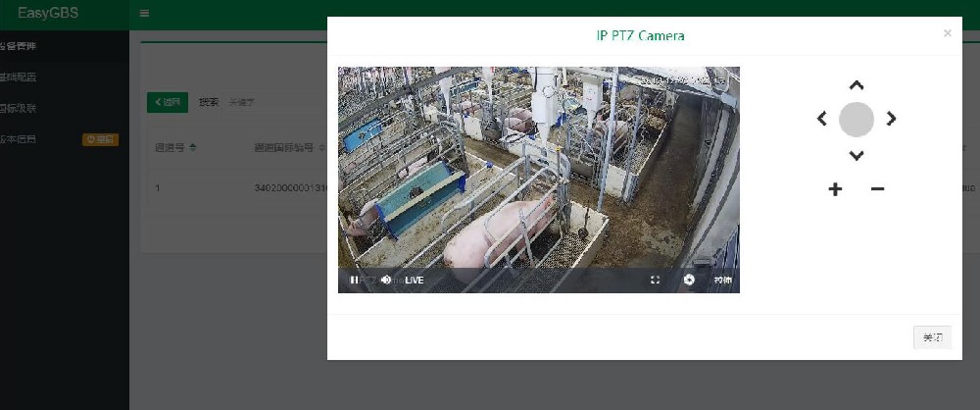This screenshot has width=980, height=410.
Task: Click the LIVE indicator in player
Action: click(414, 281)
